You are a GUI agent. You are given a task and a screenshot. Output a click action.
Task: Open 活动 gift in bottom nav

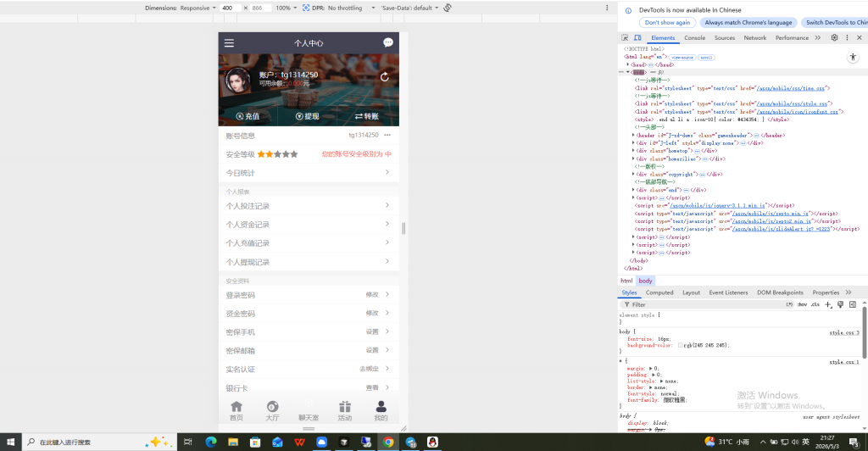point(345,410)
